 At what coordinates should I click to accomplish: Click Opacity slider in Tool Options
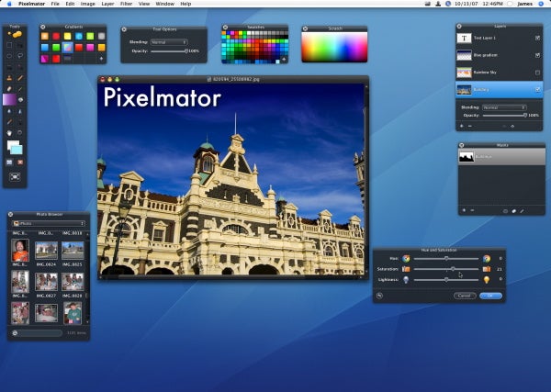[x=169, y=51]
